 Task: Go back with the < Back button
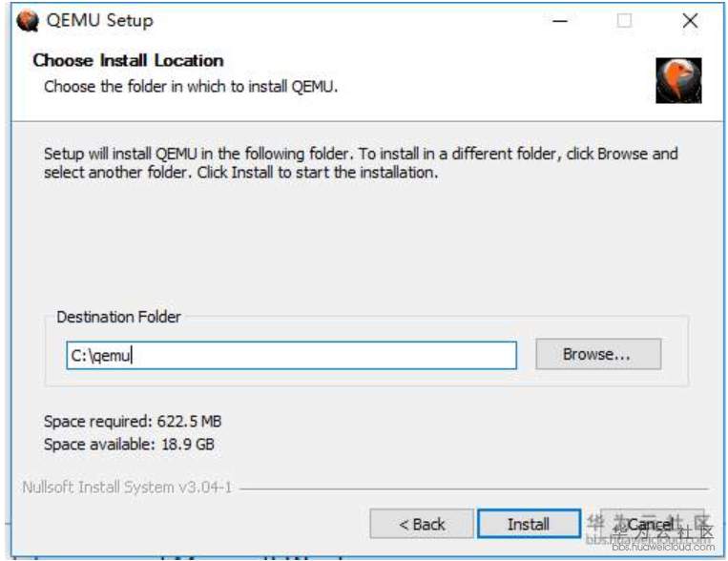422,524
